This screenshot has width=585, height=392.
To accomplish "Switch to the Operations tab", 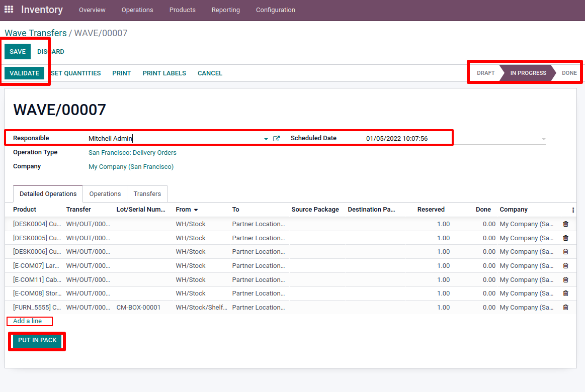I will point(105,194).
